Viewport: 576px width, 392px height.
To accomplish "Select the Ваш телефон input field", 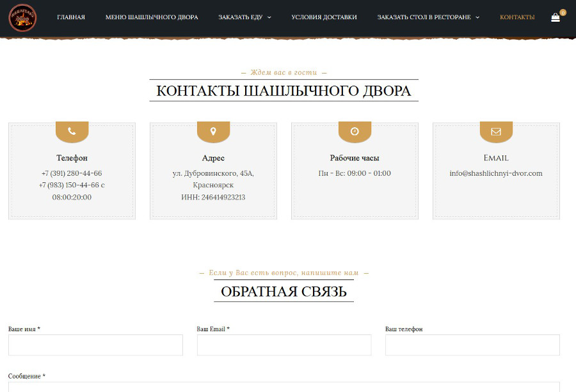I will [472, 345].
